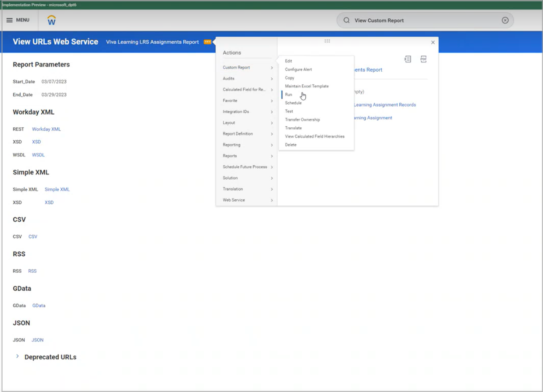Viewport: 543px width, 392px height.
Task: Open the CSV link
Action: (33, 236)
